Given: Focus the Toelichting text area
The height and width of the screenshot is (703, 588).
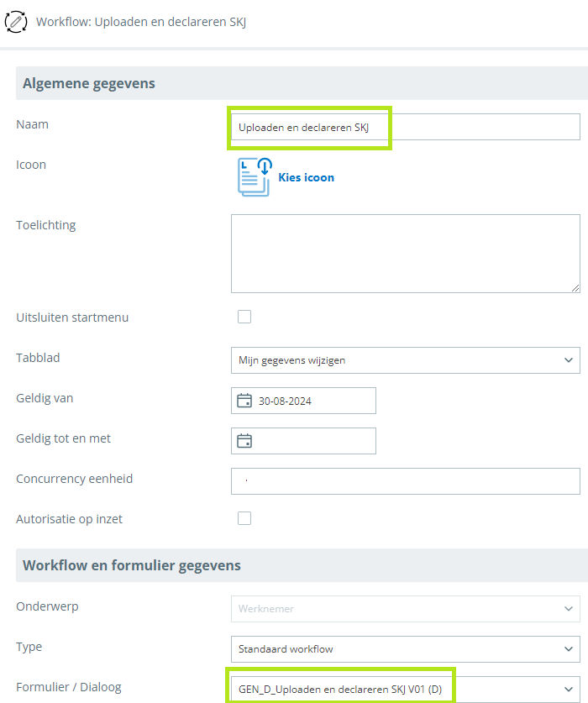Looking at the screenshot, I should point(405,253).
